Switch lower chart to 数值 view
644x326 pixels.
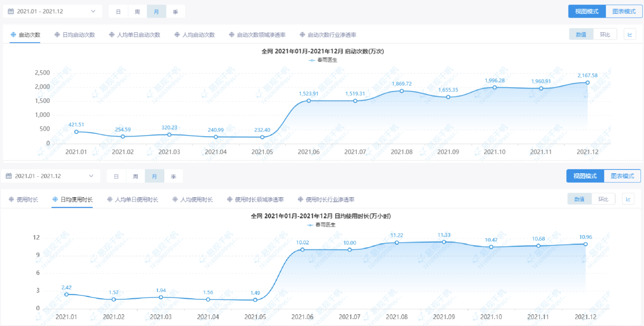pos(580,199)
